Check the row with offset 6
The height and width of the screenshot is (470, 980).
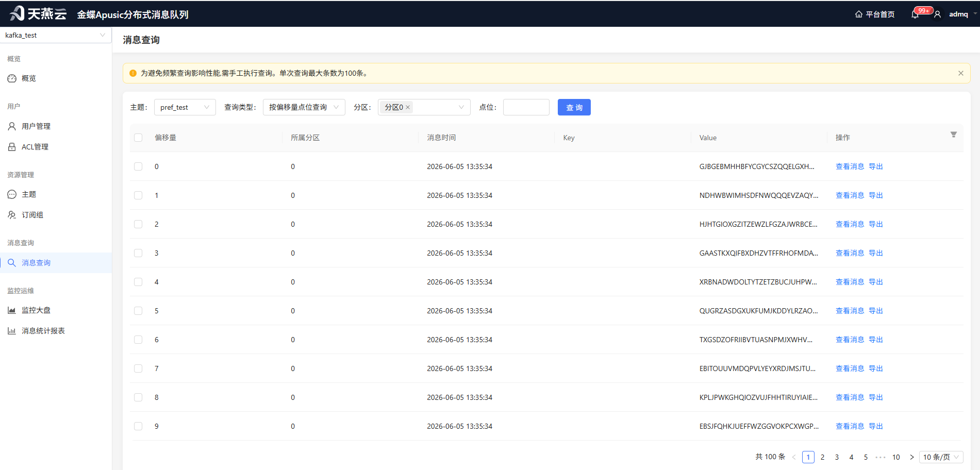tap(138, 340)
